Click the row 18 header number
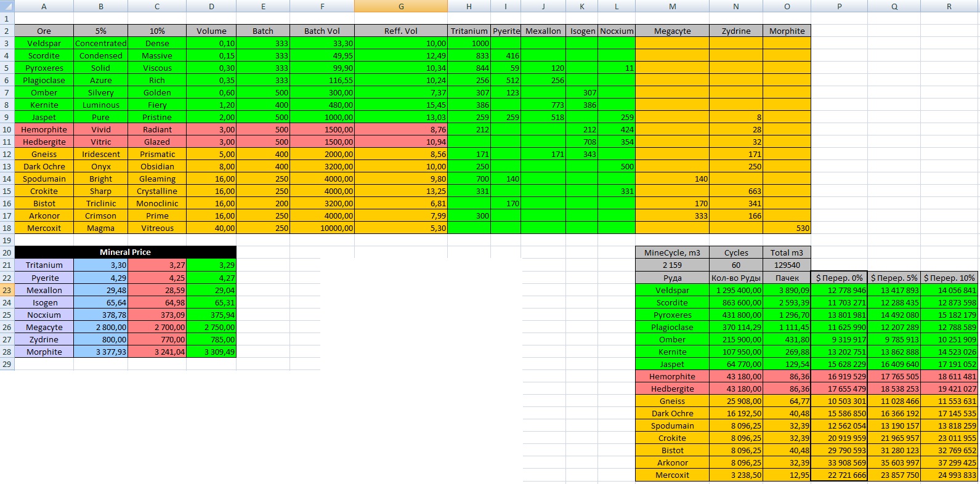This screenshot has width=980, height=484. pos(7,228)
